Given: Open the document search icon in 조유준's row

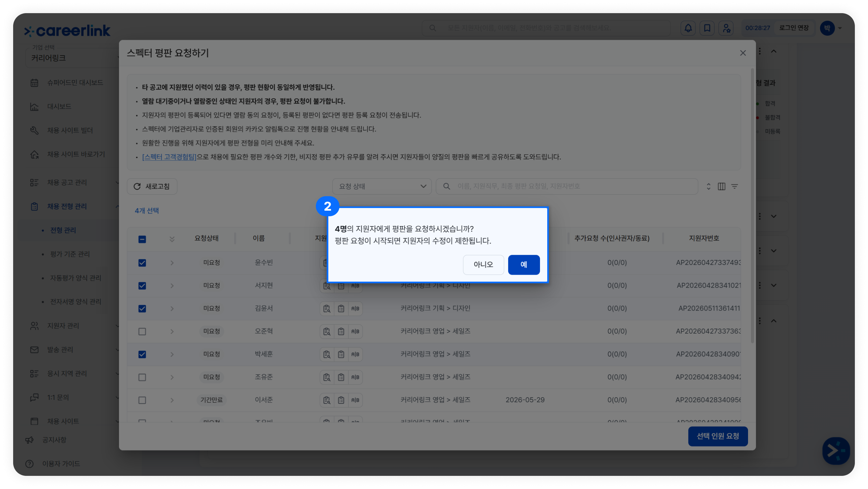Looking at the screenshot, I should (x=326, y=377).
